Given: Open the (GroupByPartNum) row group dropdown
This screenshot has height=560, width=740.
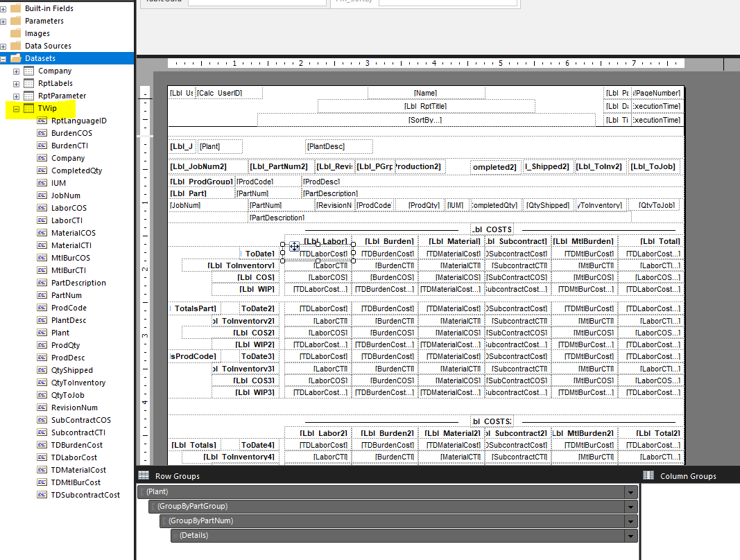Looking at the screenshot, I should point(630,522).
